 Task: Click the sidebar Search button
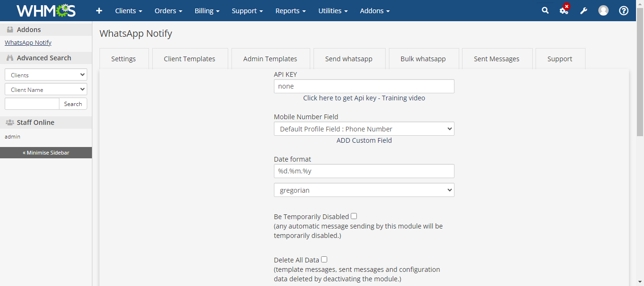[x=73, y=104]
